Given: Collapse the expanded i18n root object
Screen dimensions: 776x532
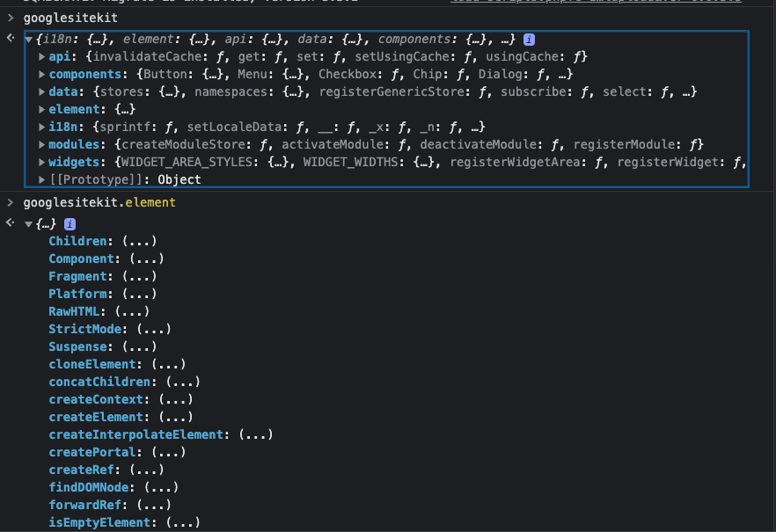Looking at the screenshot, I should pos(27,39).
